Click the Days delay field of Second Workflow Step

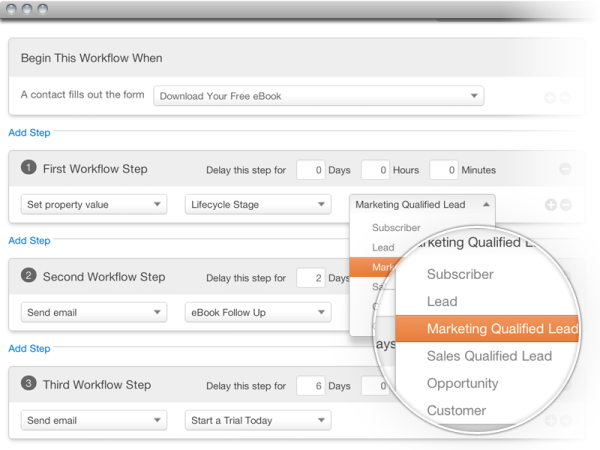(x=312, y=277)
